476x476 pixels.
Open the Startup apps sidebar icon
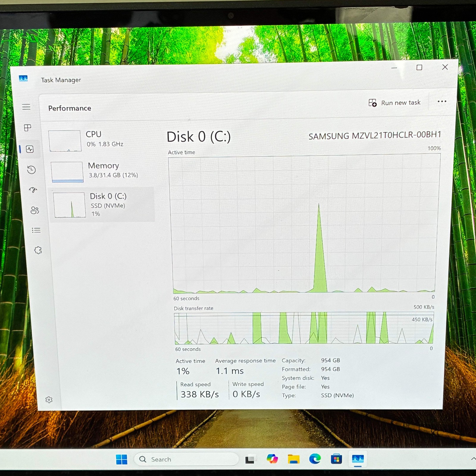tap(33, 190)
